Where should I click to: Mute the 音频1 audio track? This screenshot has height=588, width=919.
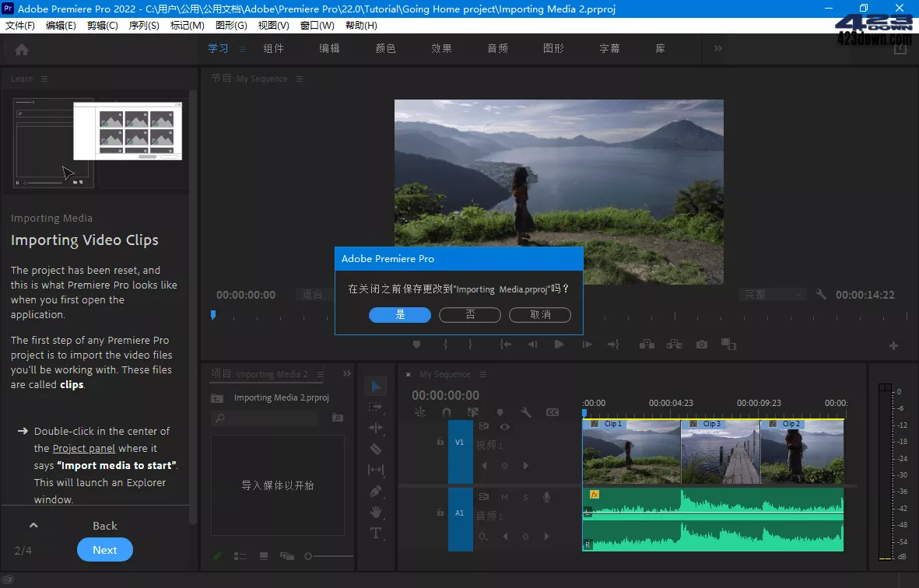coord(505,498)
